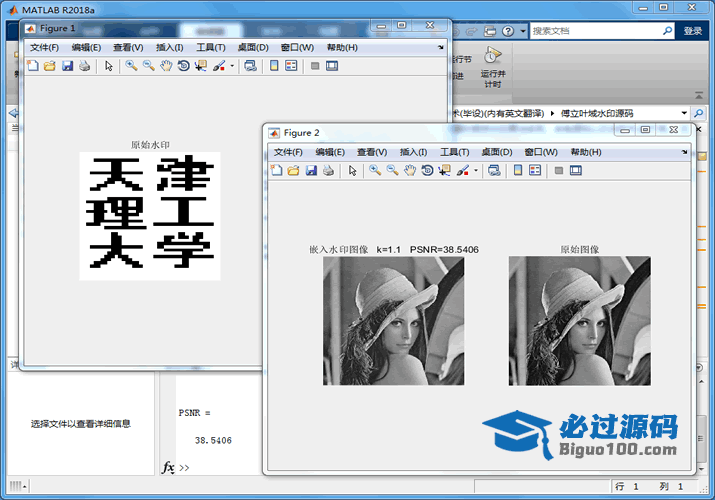The image size is (715, 500).
Task: Open 工具(T) menu in Figure 1
Action: pyautogui.click(x=210, y=47)
